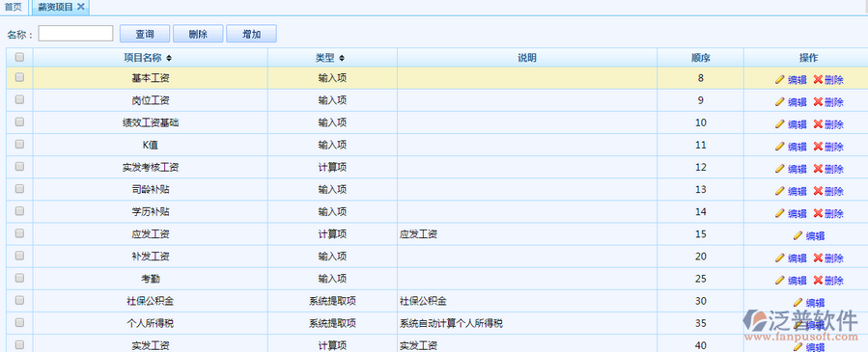Sort by 项目名称 using the header arrow

point(169,58)
